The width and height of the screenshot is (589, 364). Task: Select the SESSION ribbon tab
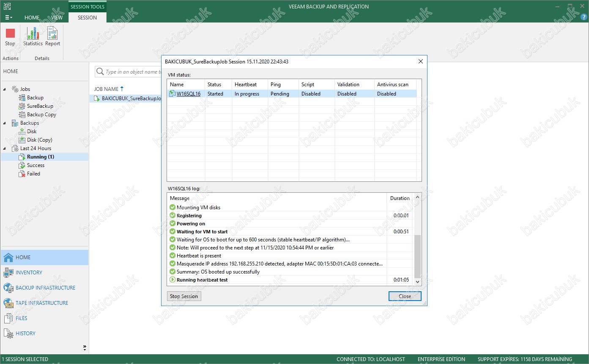coord(88,18)
